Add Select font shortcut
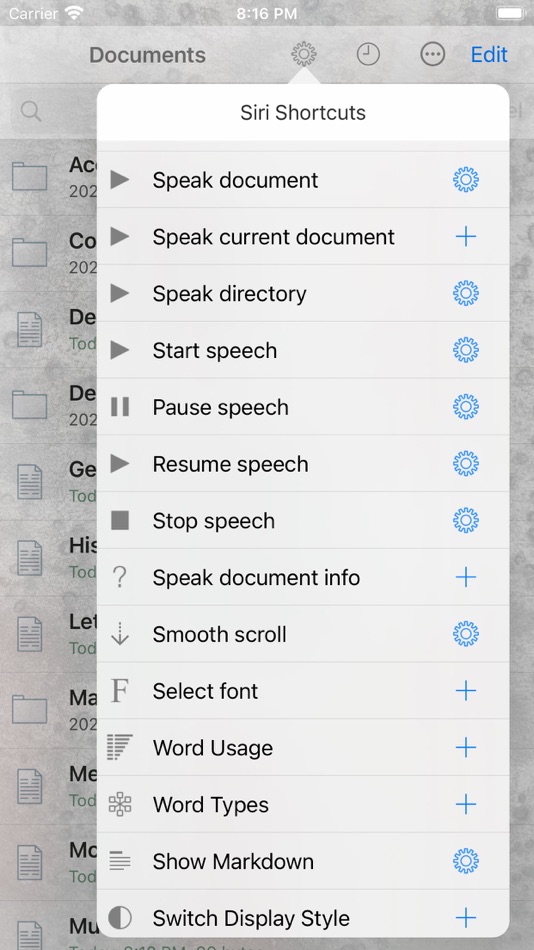534x950 pixels. 466,691
